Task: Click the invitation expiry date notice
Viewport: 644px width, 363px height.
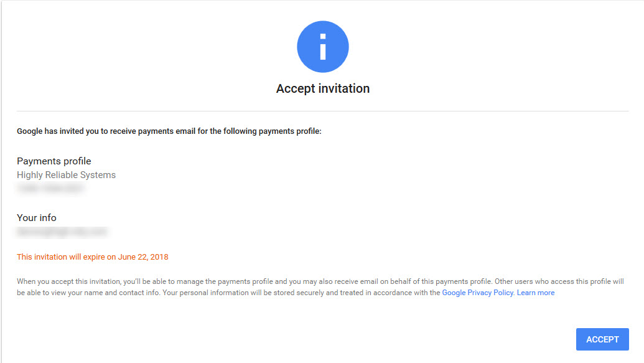Action: pyautogui.click(x=93, y=257)
